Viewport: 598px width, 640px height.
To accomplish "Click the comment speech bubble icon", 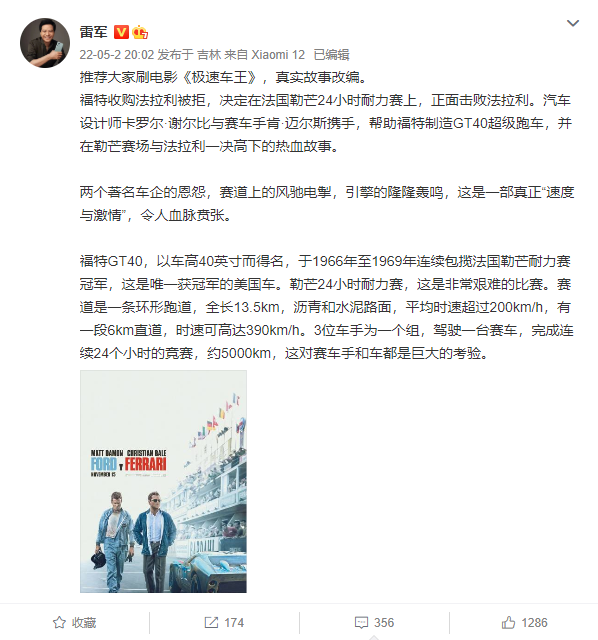I will [361, 622].
